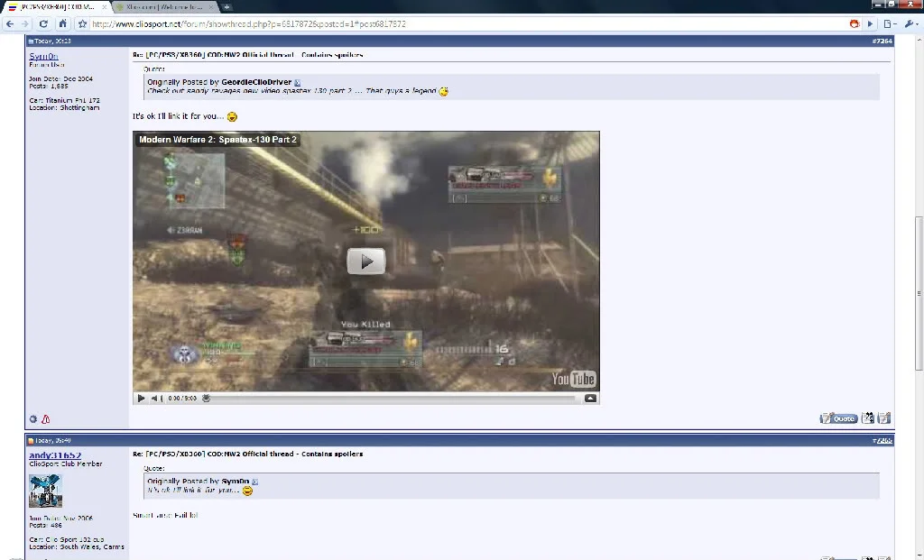
Task: Click the Go arrow beside the address bar
Action: [871, 24]
